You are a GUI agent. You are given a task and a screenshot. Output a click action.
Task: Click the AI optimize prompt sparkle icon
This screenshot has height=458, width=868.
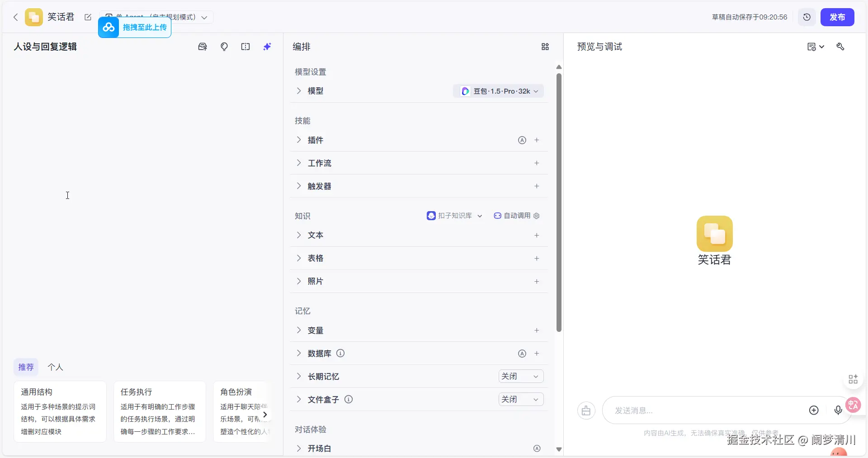pos(267,47)
